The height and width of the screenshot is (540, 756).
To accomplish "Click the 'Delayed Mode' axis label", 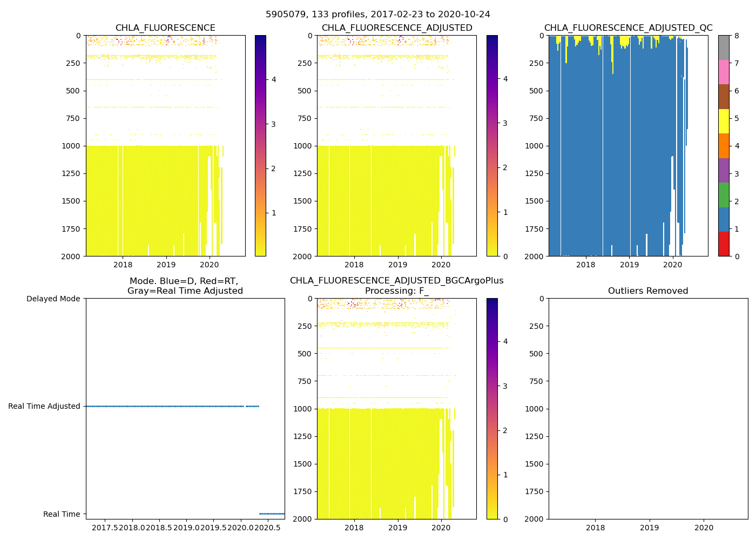I will coord(53,299).
